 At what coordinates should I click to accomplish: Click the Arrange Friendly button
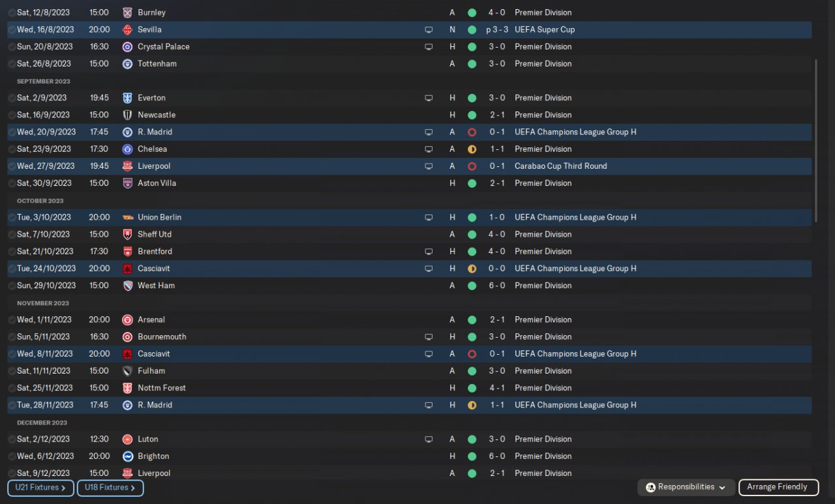coord(777,487)
